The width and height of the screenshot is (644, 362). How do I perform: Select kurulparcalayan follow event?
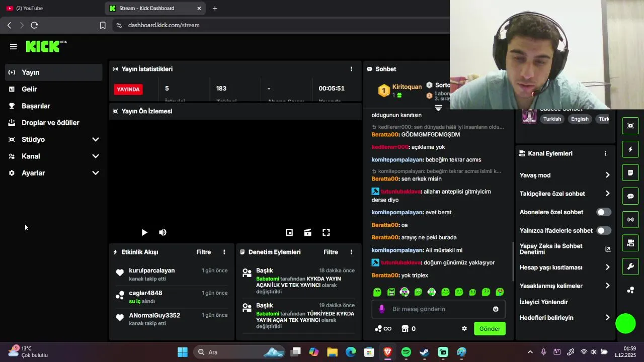point(172,274)
